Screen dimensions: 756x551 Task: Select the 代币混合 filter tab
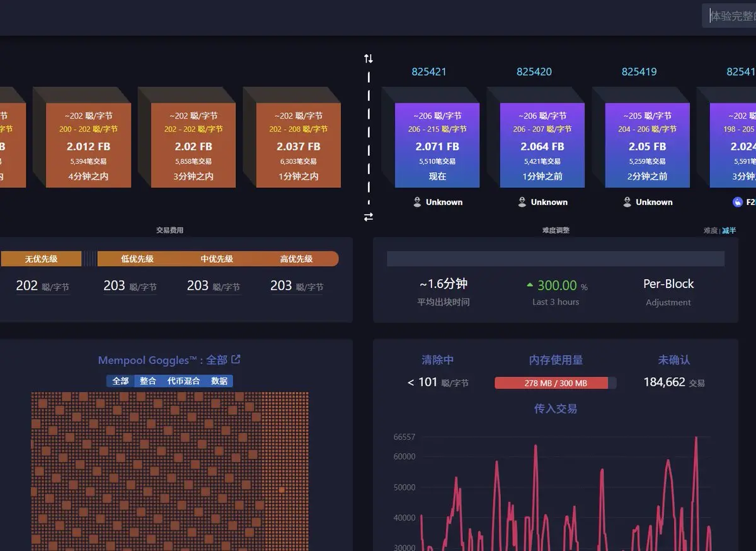click(x=183, y=381)
